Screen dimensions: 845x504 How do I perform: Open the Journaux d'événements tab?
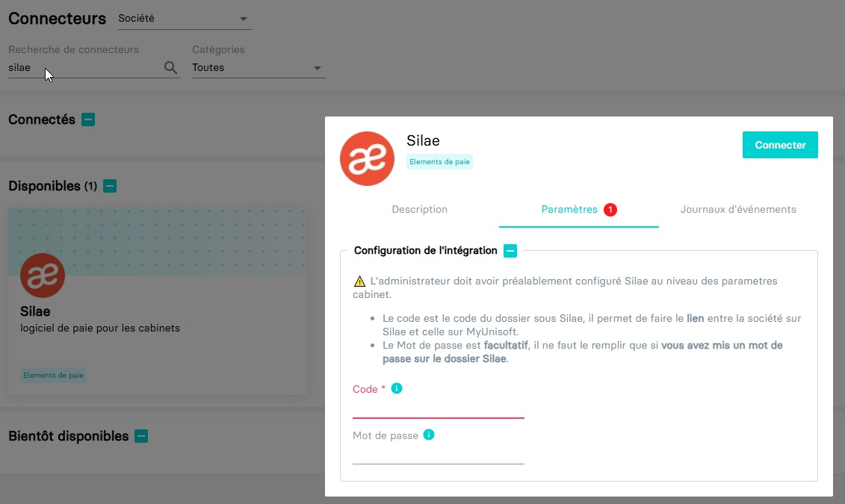738,210
